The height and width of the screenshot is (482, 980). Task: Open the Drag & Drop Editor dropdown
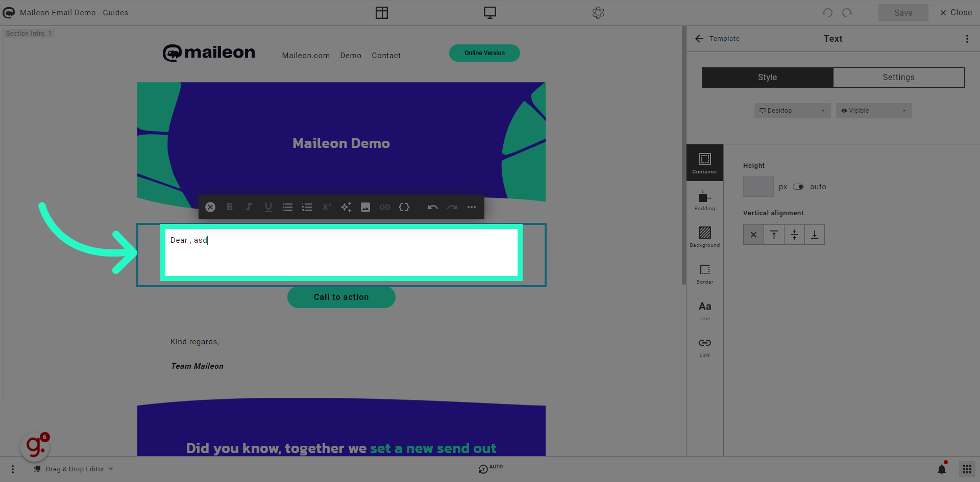click(x=74, y=469)
